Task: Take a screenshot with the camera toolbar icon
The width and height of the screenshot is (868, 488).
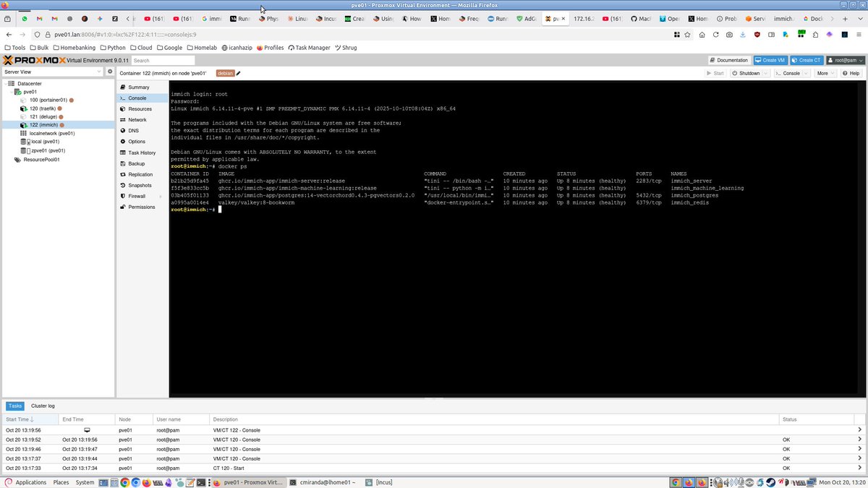Action: pyautogui.click(x=730, y=34)
